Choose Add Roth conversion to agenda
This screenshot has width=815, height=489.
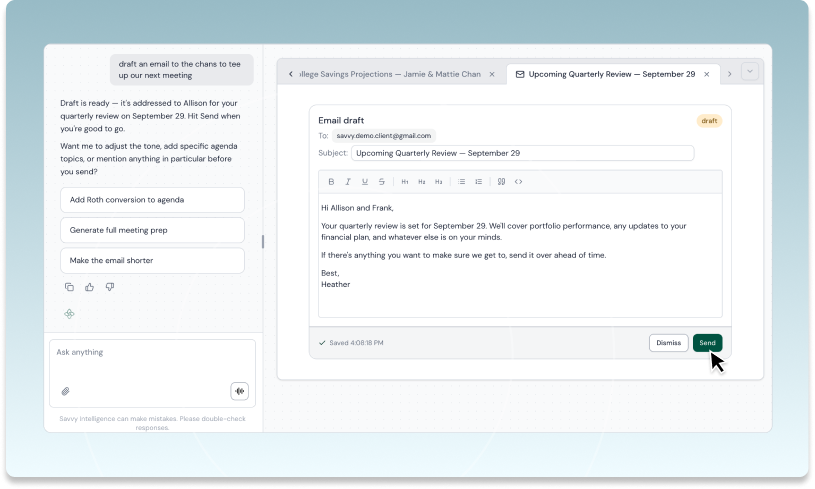click(x=152, y=200)
